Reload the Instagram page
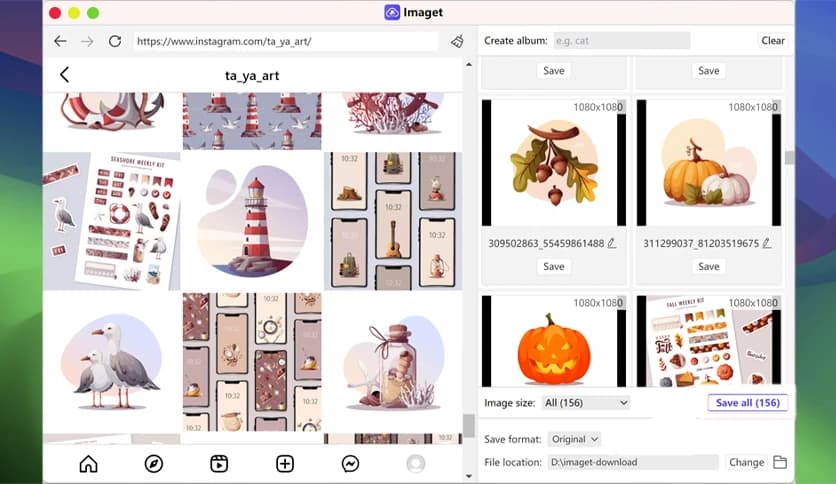Viewport: 836px width, 484px height. coord(115,41)
